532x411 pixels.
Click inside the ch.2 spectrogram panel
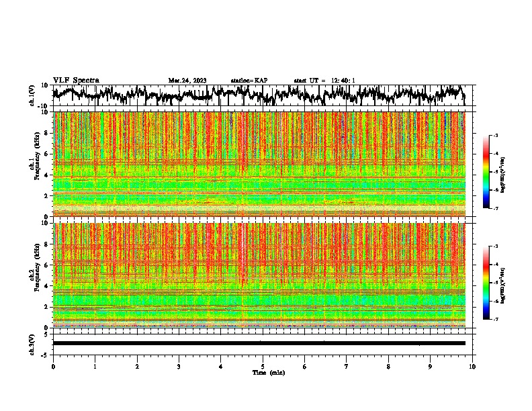coord(259,275)
